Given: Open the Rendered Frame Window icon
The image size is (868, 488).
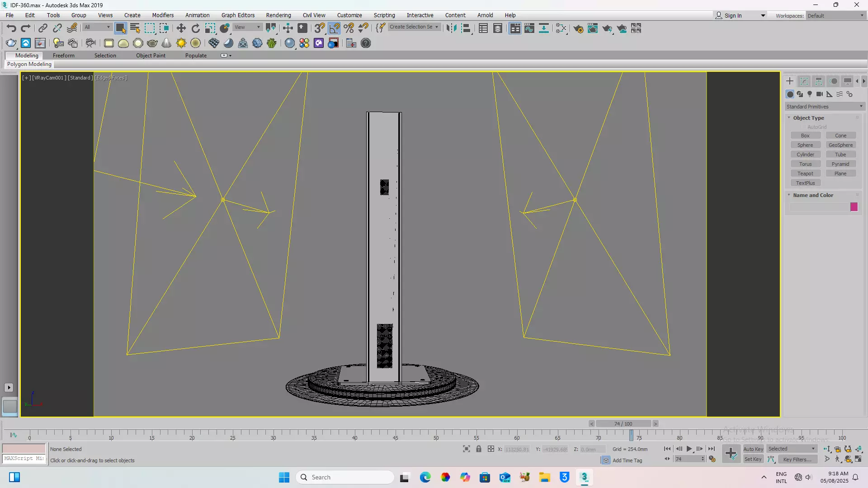Looking at the screenshot, I should coord(593,28).
